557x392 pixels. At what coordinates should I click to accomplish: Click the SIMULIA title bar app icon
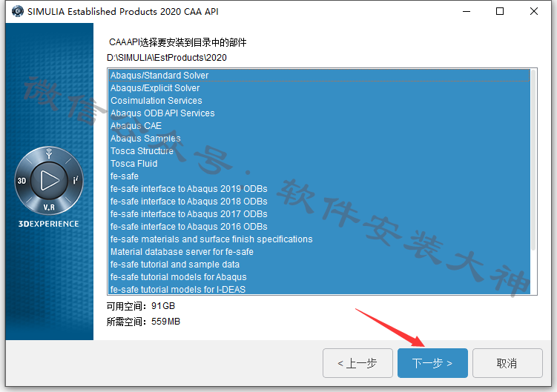tap(17, 11)
